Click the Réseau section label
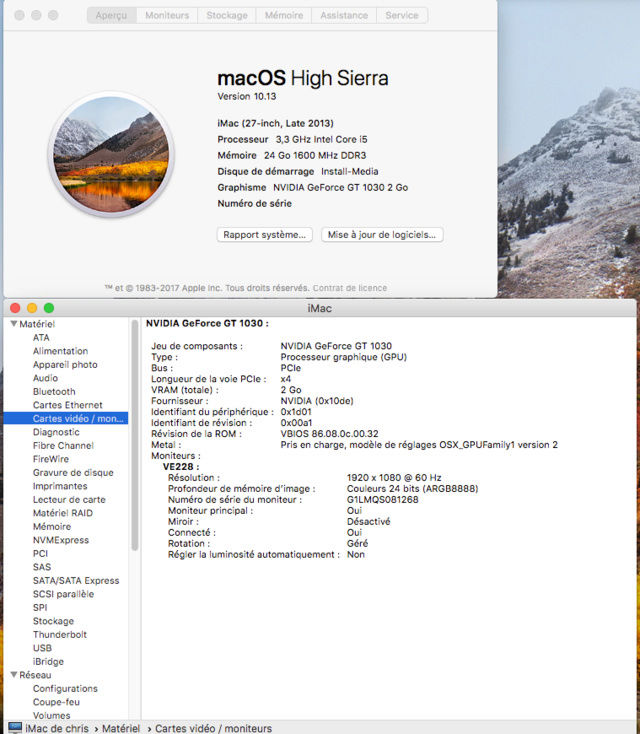Image resolution: width=640 pixels, height=734 pixels. click(x=35, y=675)
